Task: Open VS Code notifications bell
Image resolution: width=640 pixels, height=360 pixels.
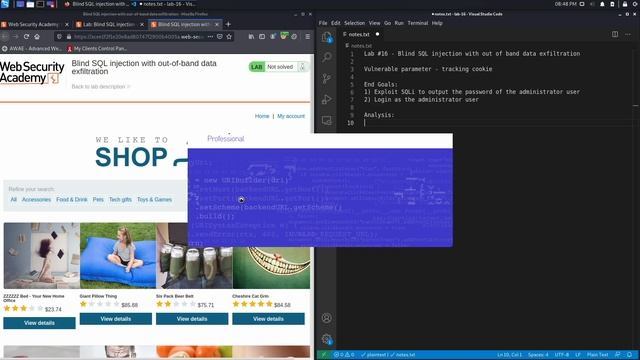Action: pos(629,355)
